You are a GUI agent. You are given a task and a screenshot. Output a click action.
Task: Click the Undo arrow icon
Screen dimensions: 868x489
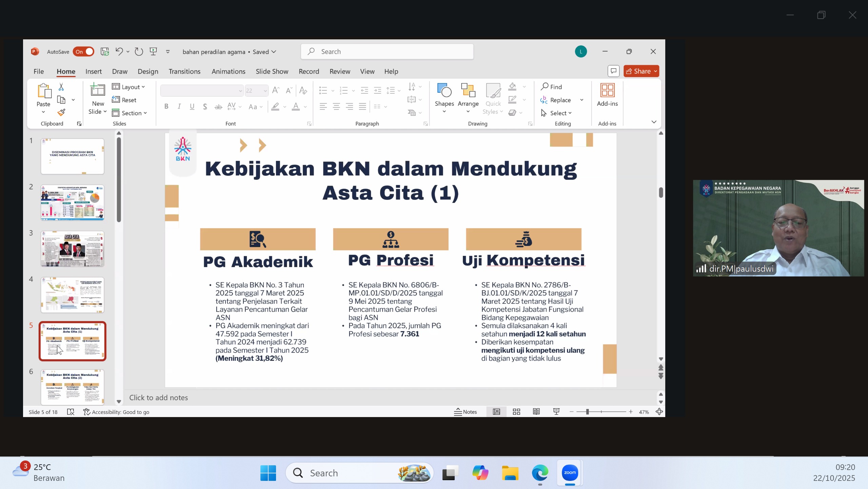pos(119,52)
